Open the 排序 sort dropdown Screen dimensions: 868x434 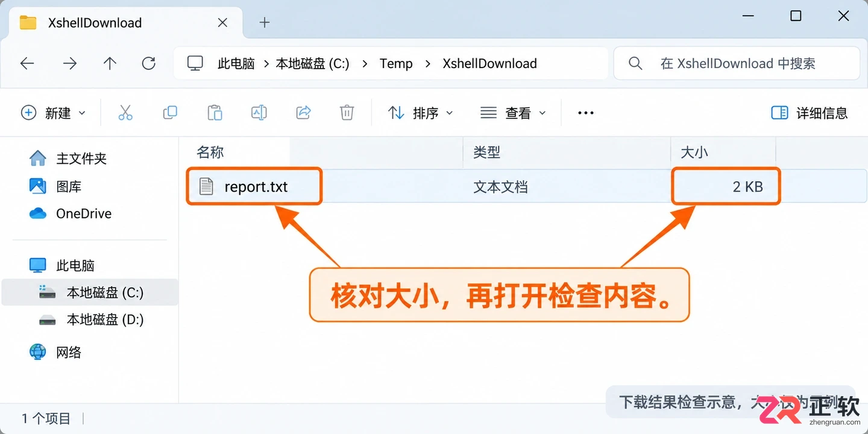(420, 113)
